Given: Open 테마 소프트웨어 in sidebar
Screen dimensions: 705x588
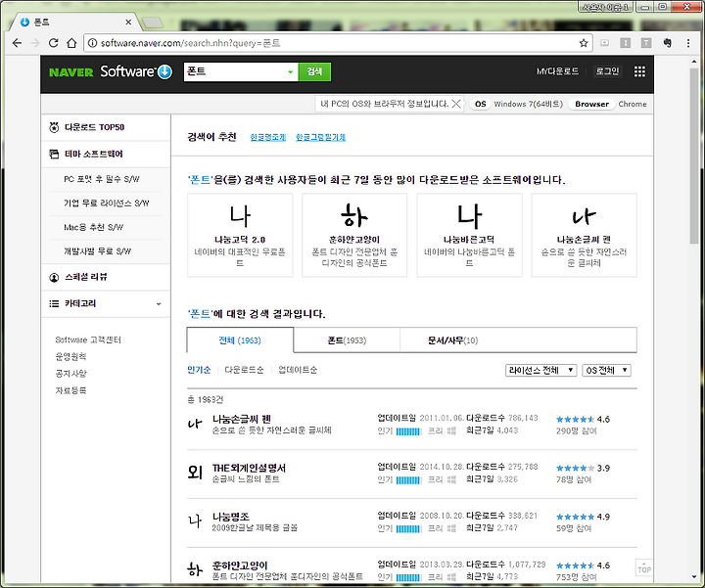Looking at the screenshot, I should pos(93,154).
